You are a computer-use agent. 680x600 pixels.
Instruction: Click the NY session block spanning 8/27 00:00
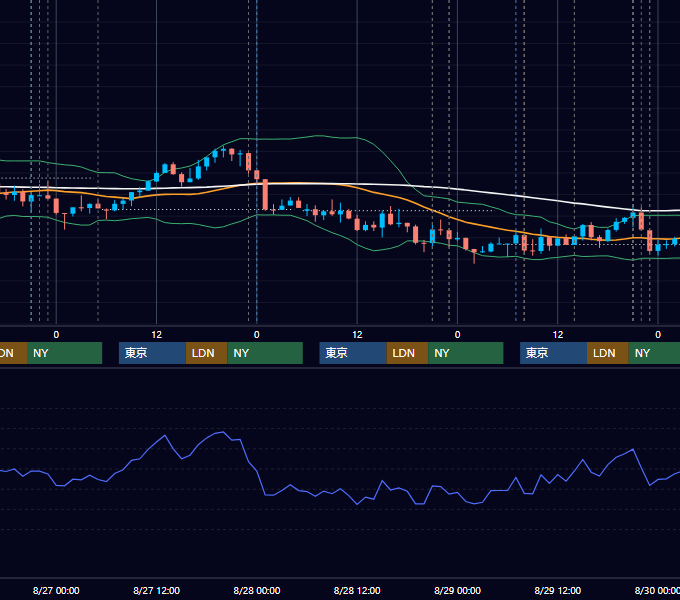click(x=65, y=353)
